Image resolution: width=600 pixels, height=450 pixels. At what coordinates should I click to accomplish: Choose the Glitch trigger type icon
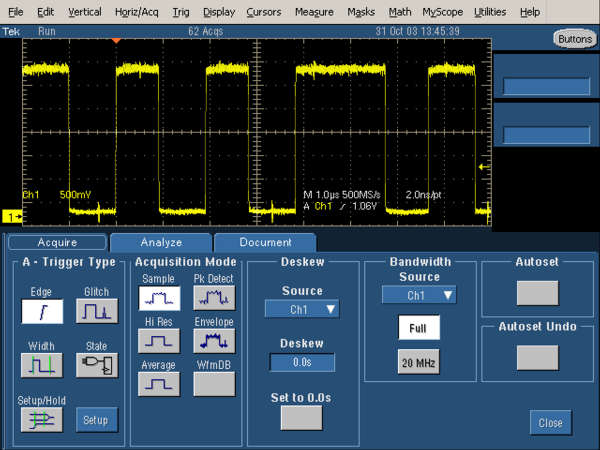[96, 312]
